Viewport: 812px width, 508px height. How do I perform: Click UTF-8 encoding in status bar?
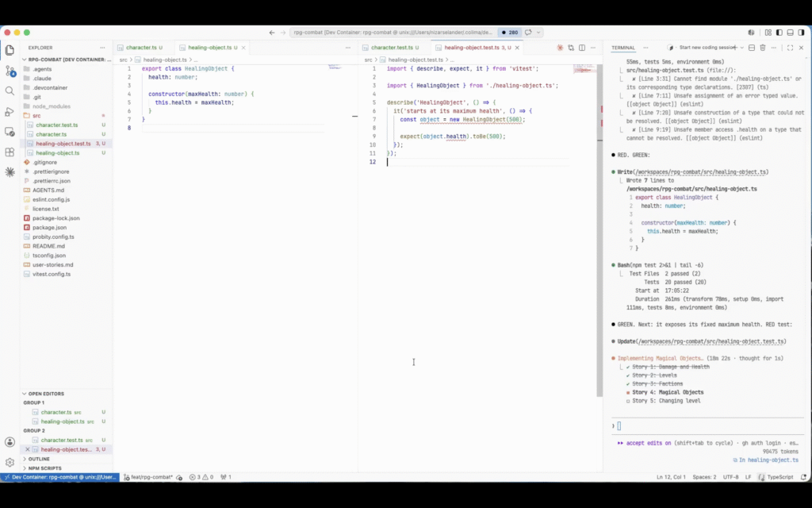pyautogui.click(x=730, y=477)
